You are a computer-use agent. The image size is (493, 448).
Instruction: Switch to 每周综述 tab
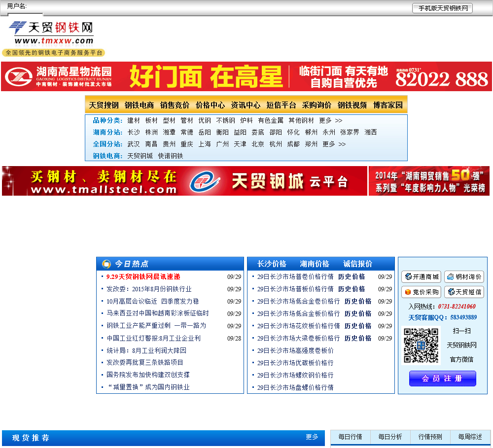pos(470,437)
